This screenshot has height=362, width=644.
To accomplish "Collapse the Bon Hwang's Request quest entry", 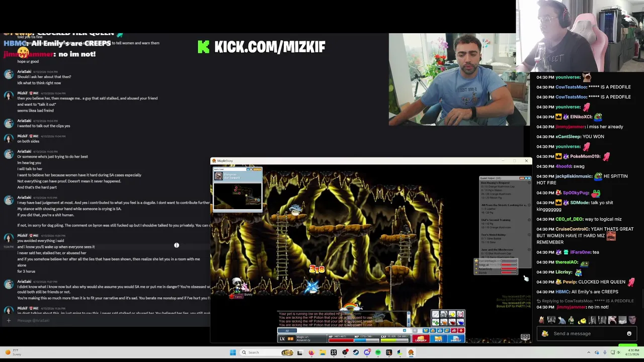I will 529,183.
